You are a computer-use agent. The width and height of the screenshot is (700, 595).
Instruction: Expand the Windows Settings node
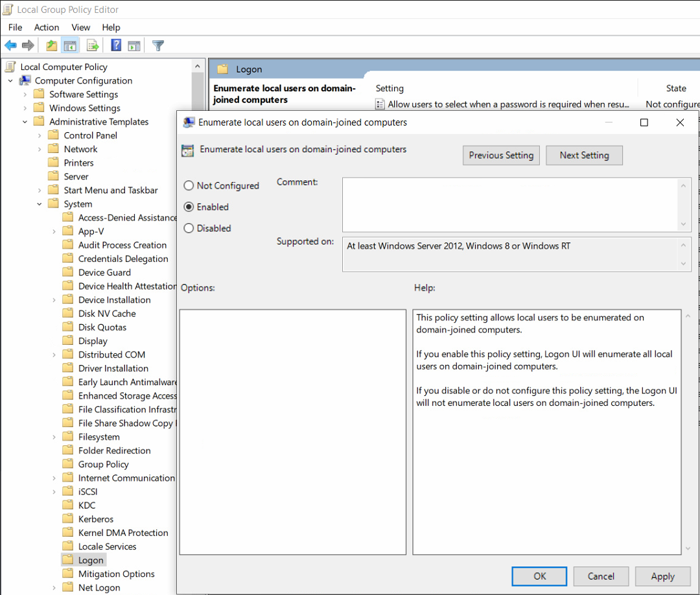(x=25, y=108)
